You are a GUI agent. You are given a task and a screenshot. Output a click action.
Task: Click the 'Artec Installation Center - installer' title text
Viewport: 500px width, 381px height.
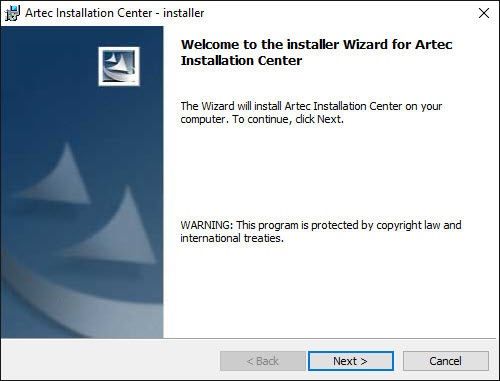115,13
